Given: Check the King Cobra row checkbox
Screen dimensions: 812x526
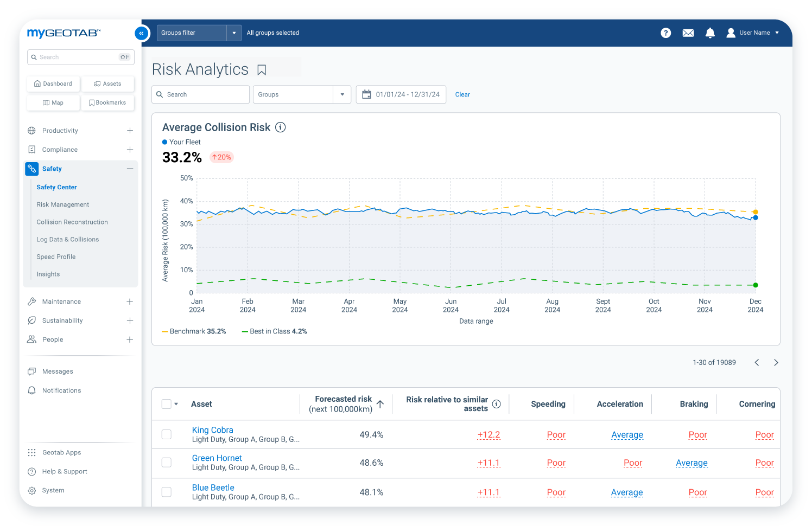Looking at the screenshot, I should [x=166, y=434].
